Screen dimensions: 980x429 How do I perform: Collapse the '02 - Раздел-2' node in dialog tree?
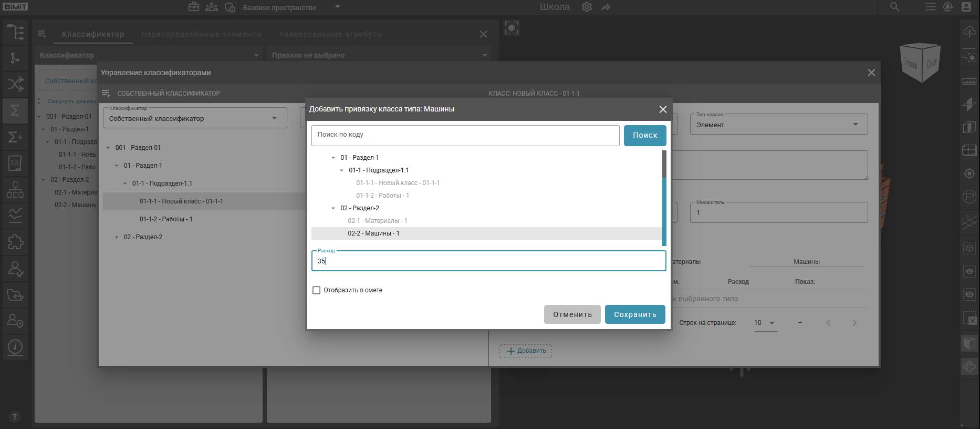pos(333,208)
